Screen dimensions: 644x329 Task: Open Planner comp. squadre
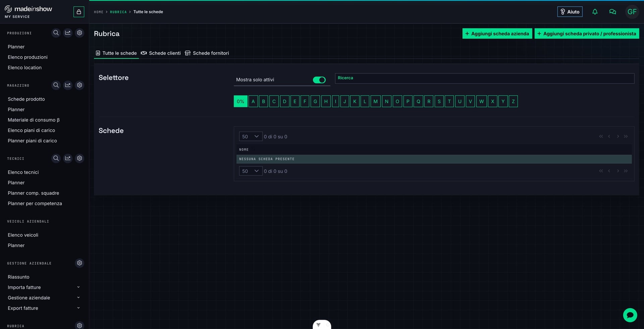pyautogui.click(x=33, y=193)
